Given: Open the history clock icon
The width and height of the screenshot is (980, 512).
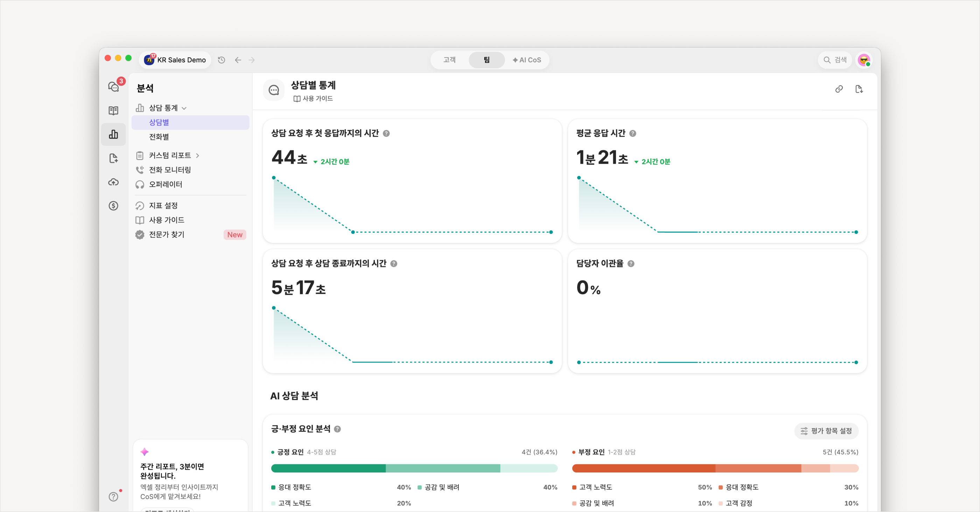Looking at the screenshot, I should [222, 60].
